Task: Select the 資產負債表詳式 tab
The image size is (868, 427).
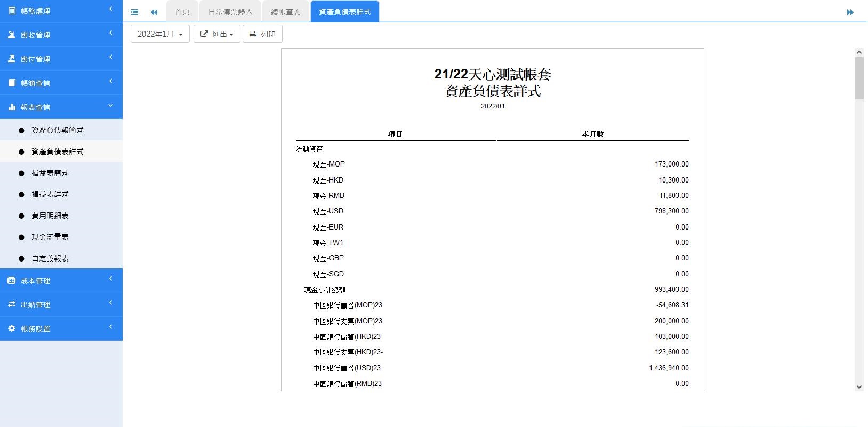Action: [345, 12]
